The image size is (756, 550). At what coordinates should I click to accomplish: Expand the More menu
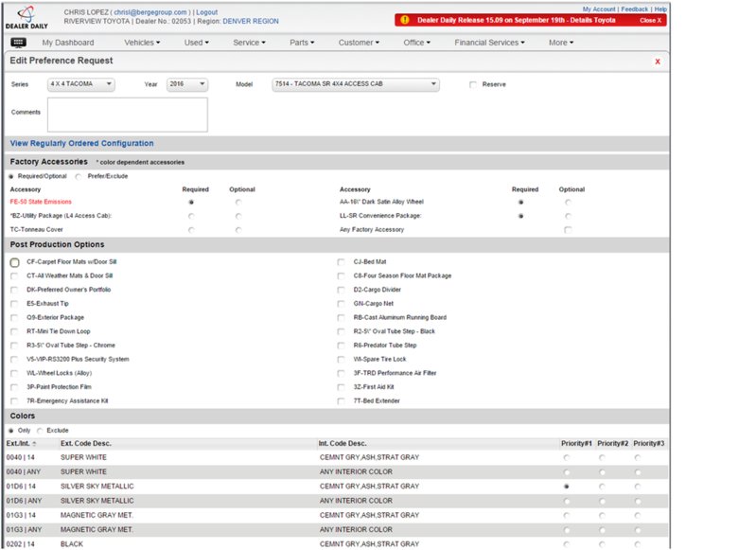[561, 43]
